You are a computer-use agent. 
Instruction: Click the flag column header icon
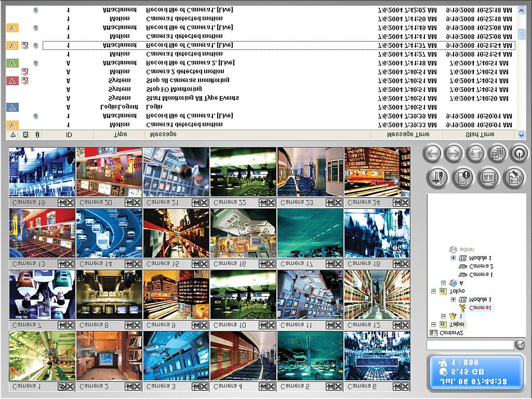tap(13, 135)
